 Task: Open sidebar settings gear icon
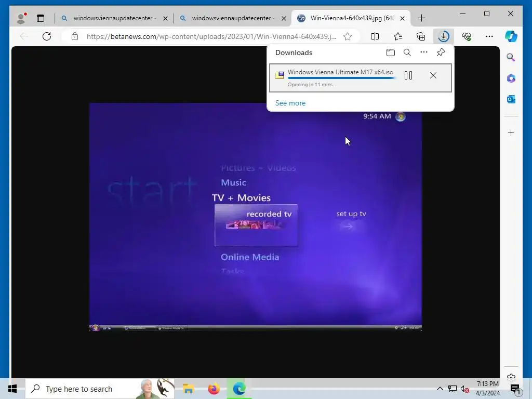pos(511,377)
